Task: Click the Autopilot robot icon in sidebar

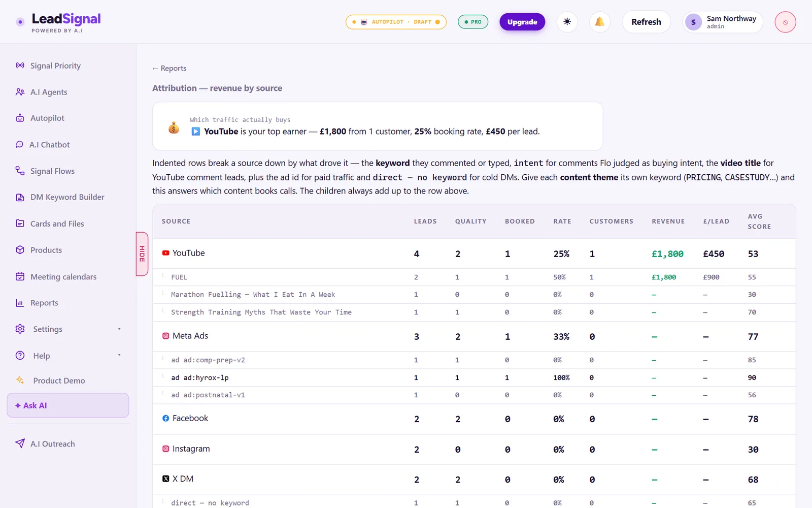Action: (20, 118)
